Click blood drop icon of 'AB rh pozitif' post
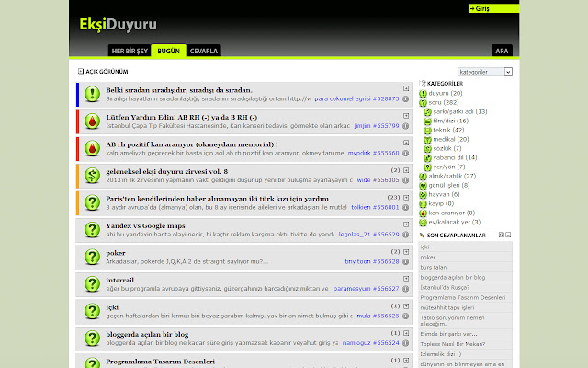The height and width of the screenshot is (368, 588). click(92, 148)
